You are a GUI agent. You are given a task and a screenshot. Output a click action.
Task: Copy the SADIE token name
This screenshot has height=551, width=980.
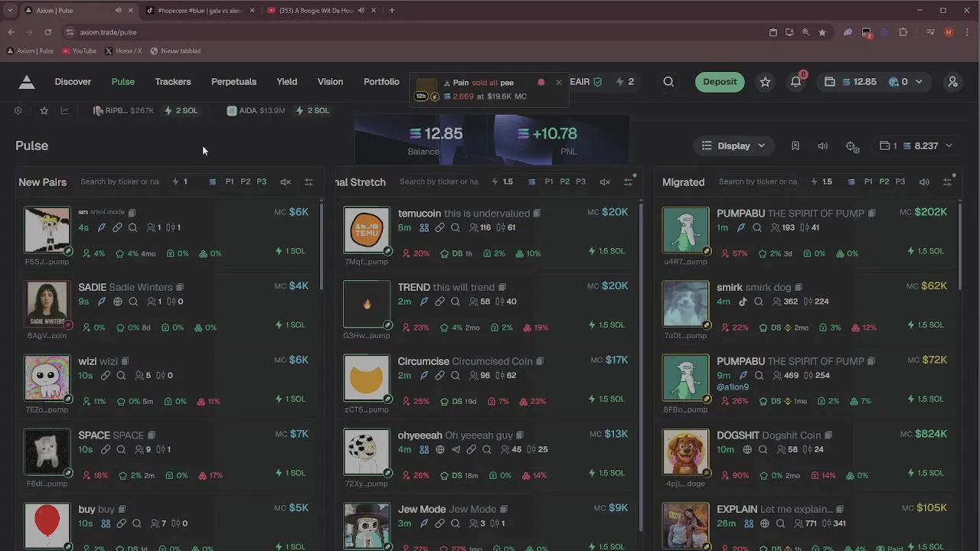180,287
